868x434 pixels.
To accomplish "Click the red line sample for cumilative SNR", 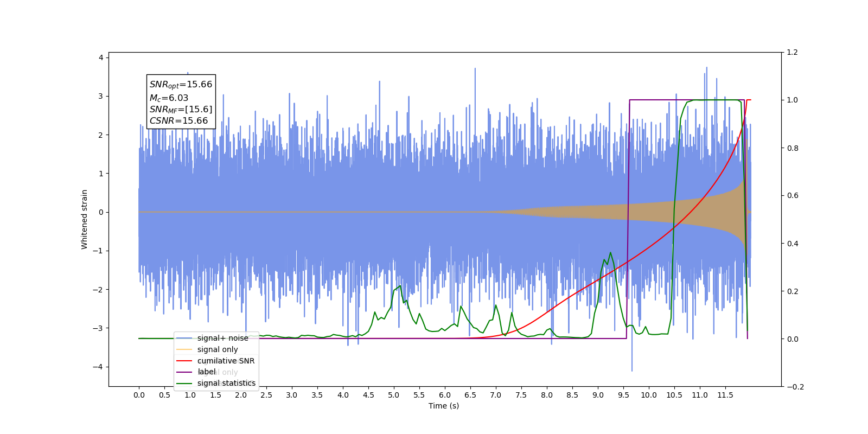I will click(x=184, y=361).
